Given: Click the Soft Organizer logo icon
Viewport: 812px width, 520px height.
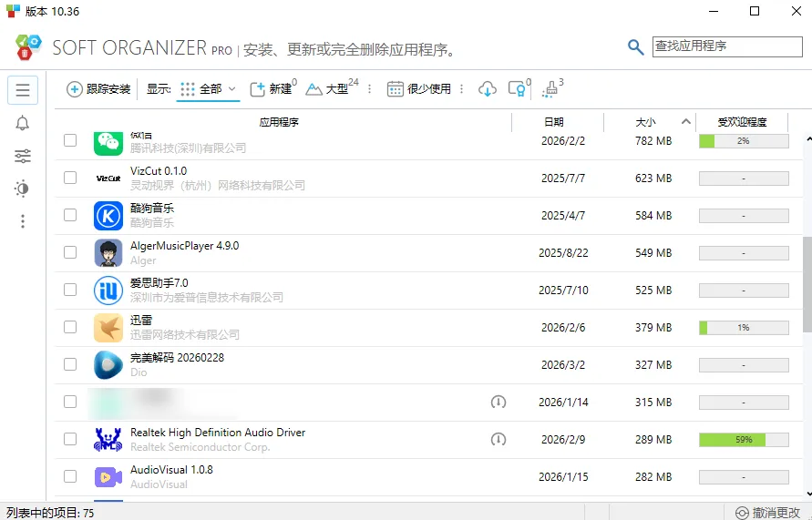Looking at the screenshot, I should [28, 47].
